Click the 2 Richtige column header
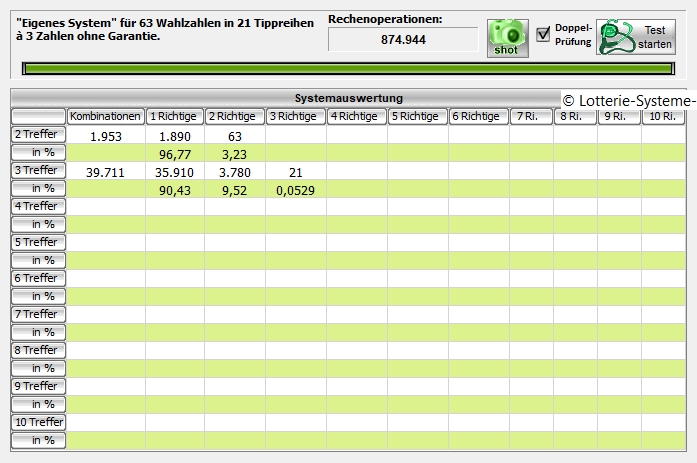The height and width of the screenshot is (463, 697). tap(234, 116)
